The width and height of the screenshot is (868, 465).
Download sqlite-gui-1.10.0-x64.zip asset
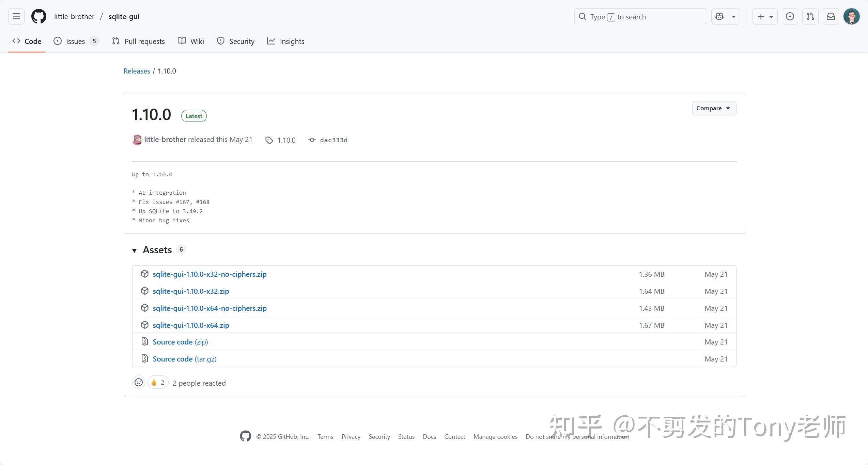point(190,325)
